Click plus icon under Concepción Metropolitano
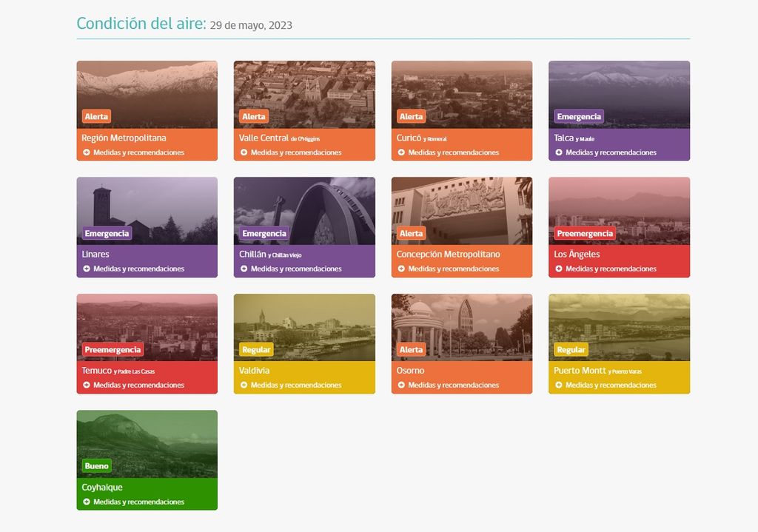Image resolution: width=758 pixels, height=532 pixels. click(401, 269)
